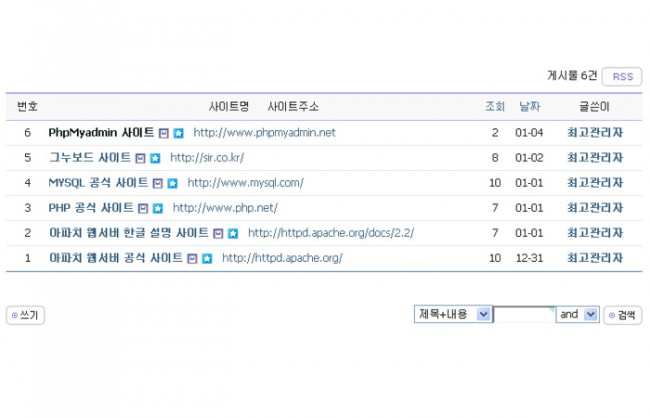Click the 검색 search button
650x418 pixels.
623,315
